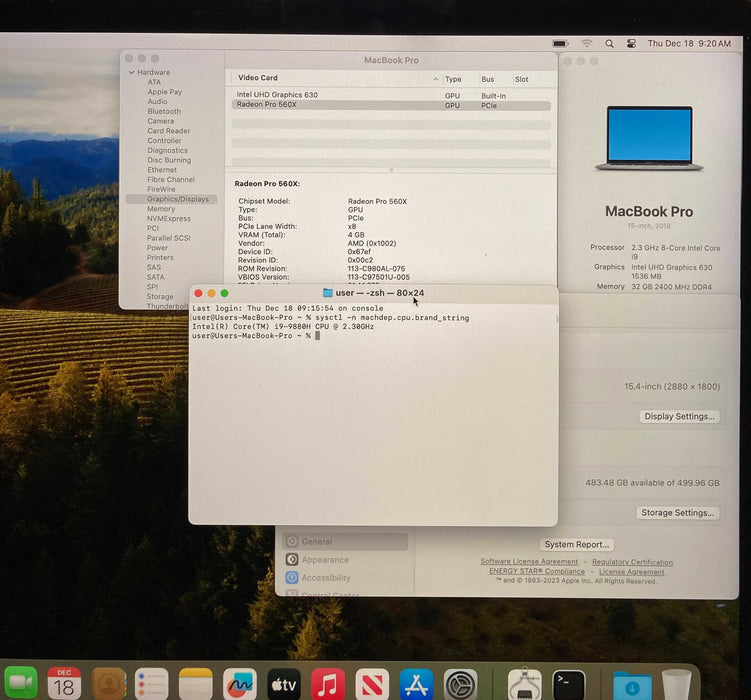This screenshot has width=751, height=700.
Task: Open System Settings icon in the Dock
Action: [460, 683]
